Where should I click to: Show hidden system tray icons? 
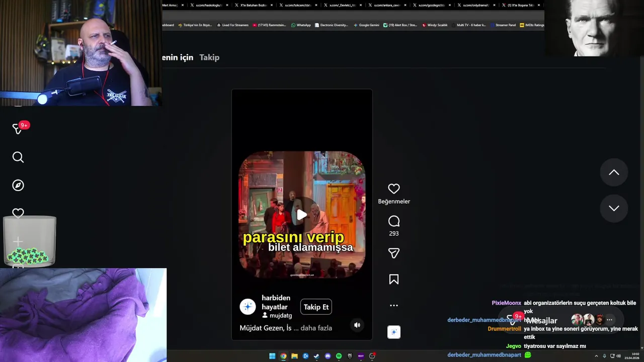[x=596, y=356]
